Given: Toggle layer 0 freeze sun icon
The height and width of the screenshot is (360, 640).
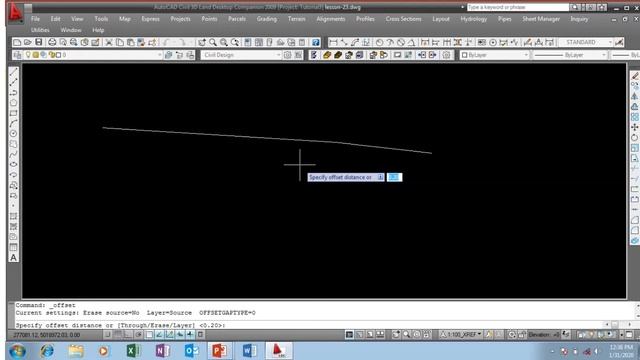Looking at the screenshot, I should [36, 55].
